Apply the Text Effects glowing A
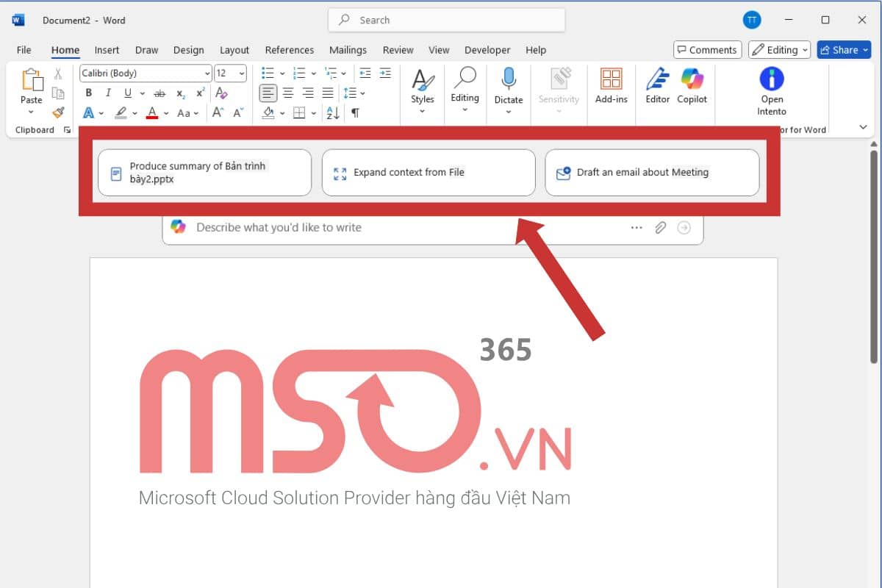Viewport: 882px width, 588px height. click(89, 113)
